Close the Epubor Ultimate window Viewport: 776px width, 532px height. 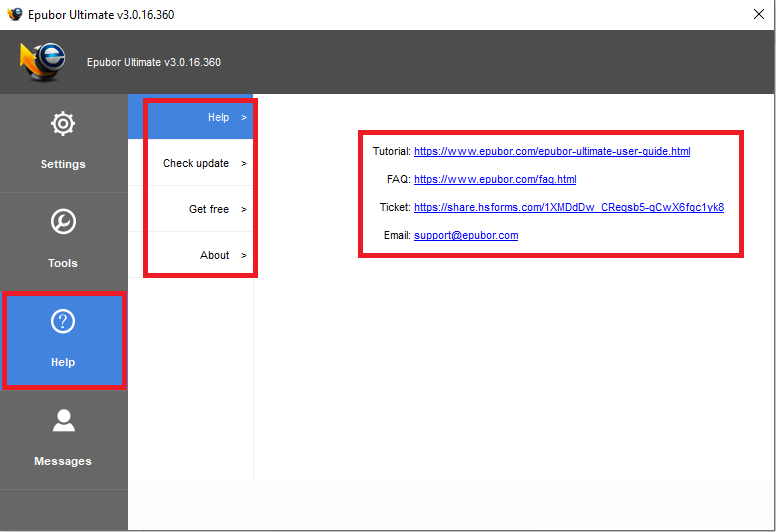(x=759, y=14)
